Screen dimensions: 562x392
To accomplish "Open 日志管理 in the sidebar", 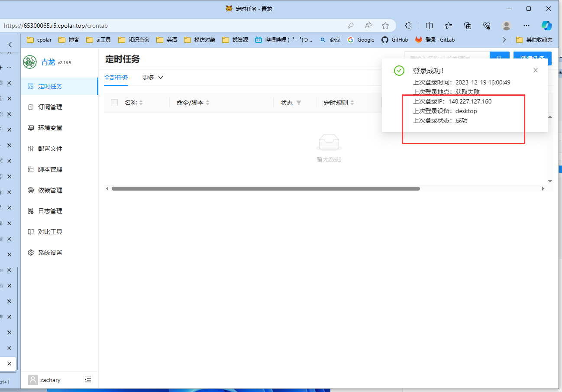I will click(59, 211).
